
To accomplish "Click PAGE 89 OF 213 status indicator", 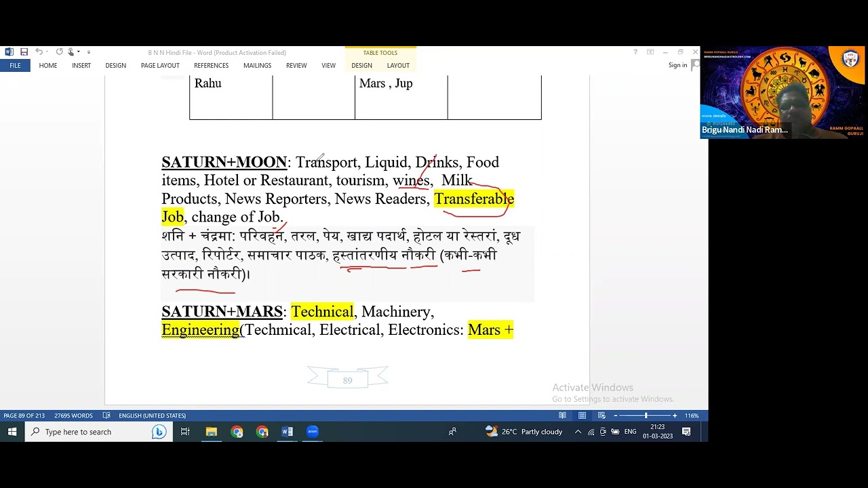I will [x=24, y=415].
